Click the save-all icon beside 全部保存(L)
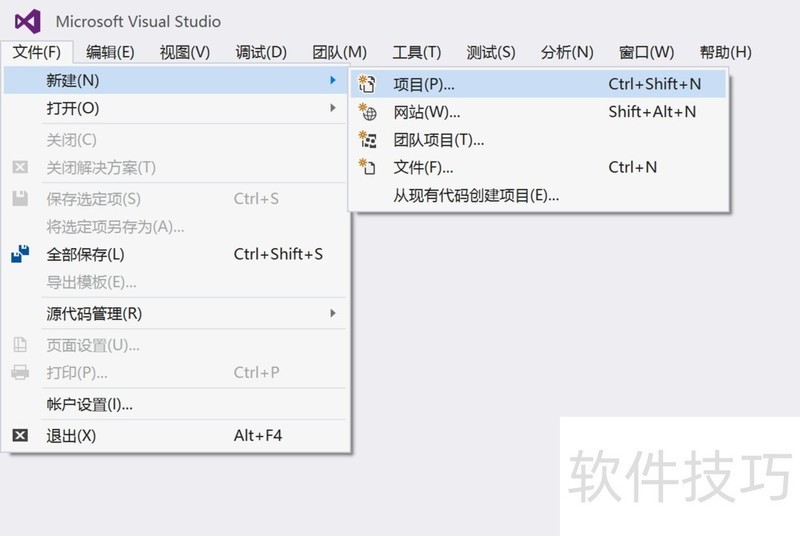The image size is (800, 536). 20,253
